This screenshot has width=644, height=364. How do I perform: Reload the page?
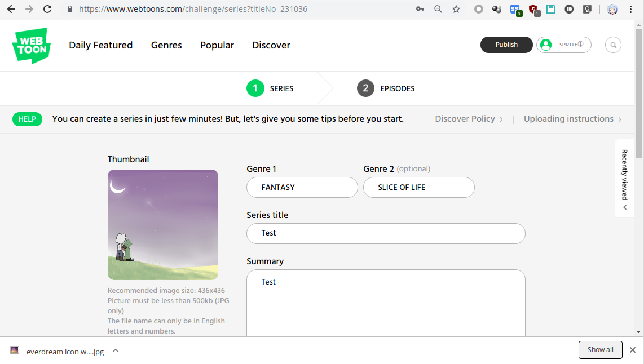[47, 9]
